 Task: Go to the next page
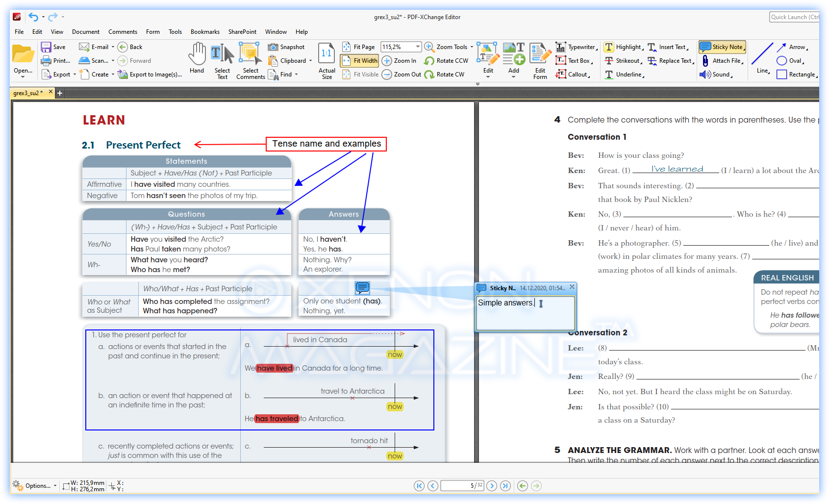(x=492, y=486)
